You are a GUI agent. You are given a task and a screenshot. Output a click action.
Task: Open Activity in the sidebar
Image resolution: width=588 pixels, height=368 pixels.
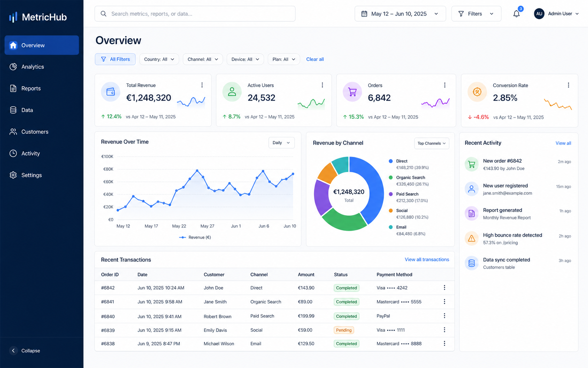pyautogui.click(x=42, y=153)
